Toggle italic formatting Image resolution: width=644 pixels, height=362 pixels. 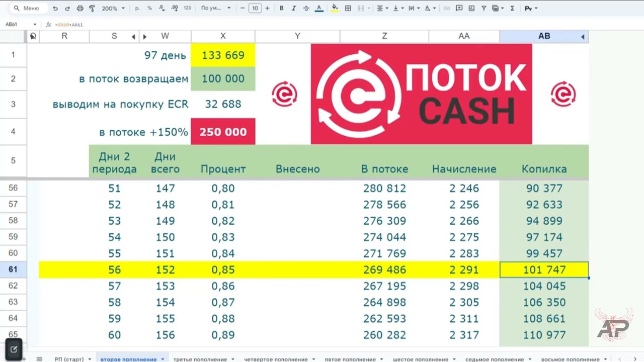294,9
